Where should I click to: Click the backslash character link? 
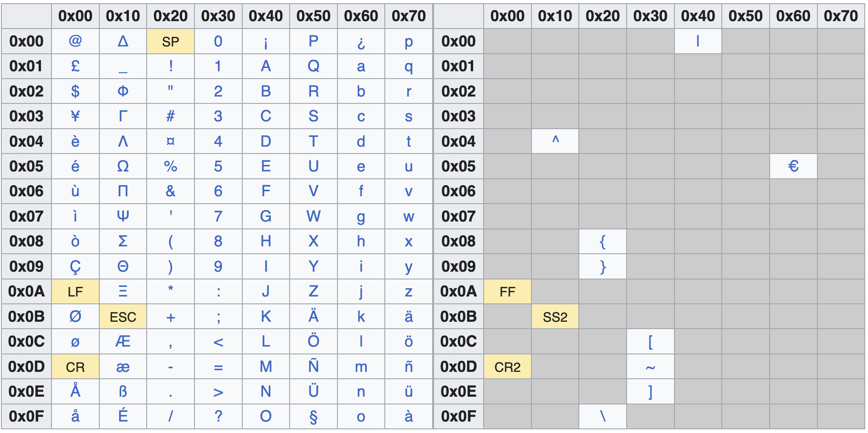(x=602, y=417)
